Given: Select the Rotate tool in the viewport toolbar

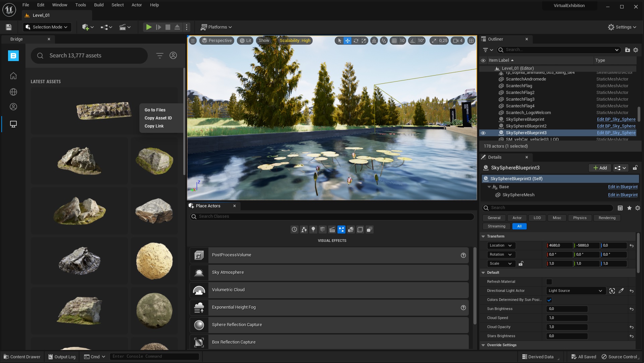Looking at the screenshot, I should coord(356,41).
